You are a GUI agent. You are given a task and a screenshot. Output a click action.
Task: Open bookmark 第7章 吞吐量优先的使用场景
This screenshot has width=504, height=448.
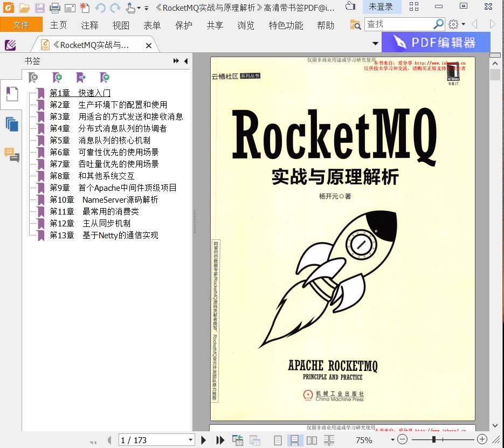104,164
